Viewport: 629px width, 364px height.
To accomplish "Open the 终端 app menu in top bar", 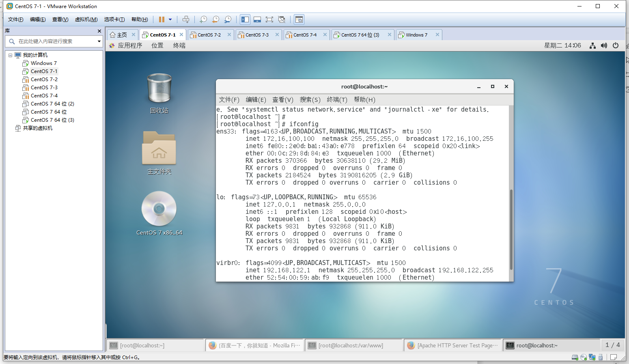I will click(179, 45).
